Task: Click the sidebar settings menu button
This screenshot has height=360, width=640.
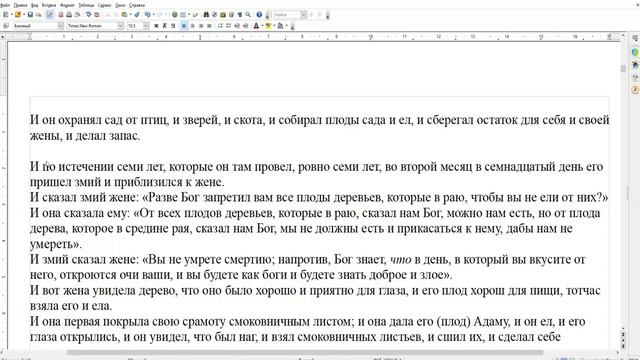Action: pos(635,38)
